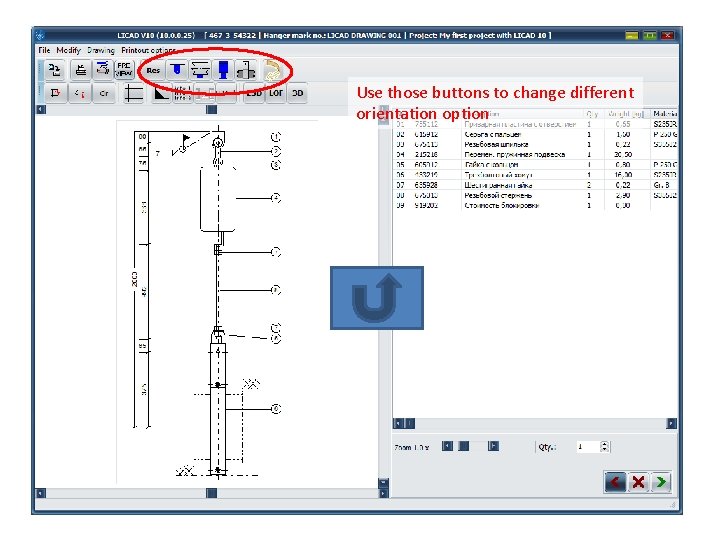
Task: Select the blue vertical support orientation icon
Action: (x=223, y=70)
